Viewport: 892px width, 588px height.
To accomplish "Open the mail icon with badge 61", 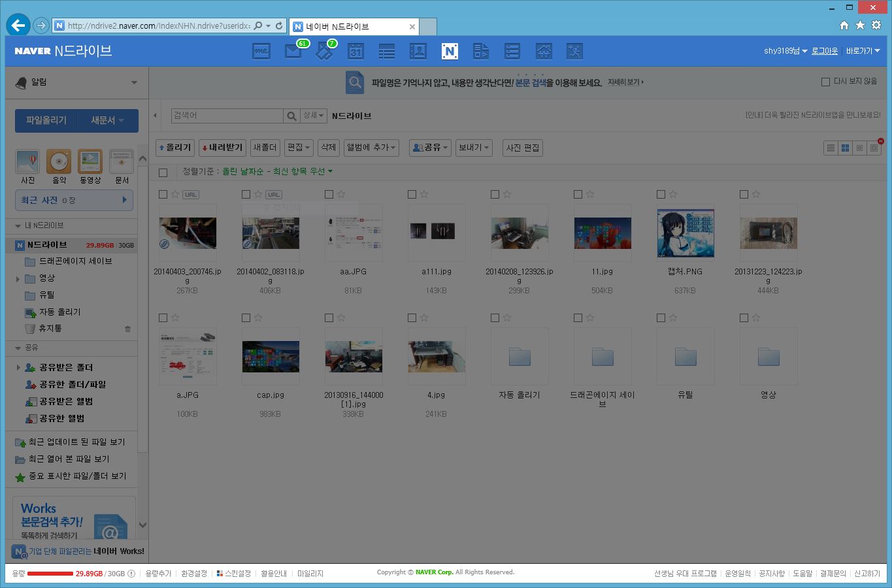I will click(x=293, y=51).
